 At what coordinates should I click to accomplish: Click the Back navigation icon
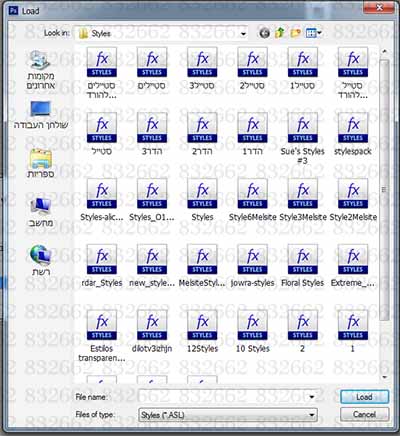pyautogui.click(x=264, y=33)
